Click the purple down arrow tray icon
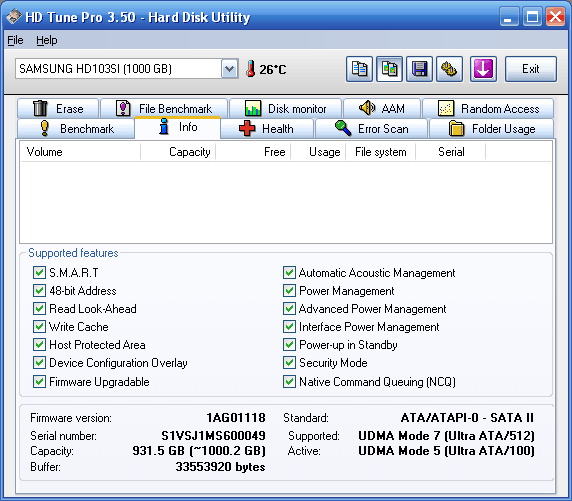This screenshot has height=501, width=572. coord(483,69)
